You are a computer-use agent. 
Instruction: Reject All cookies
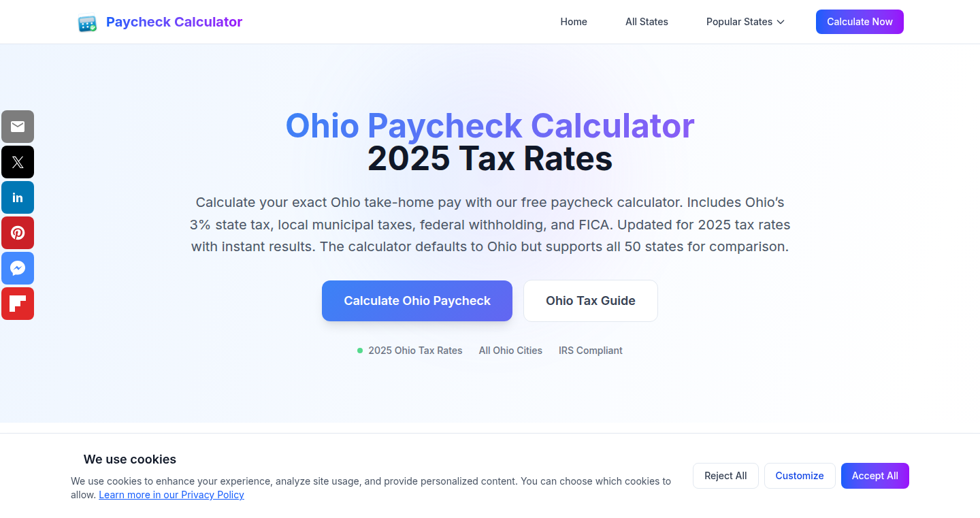pyautogui.click(x=725, y=476)
